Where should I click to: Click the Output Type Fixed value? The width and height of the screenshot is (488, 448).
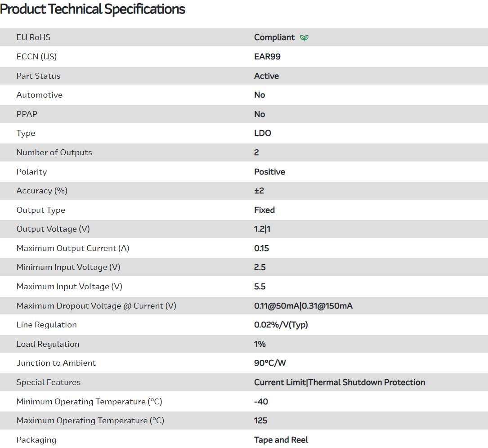pyautogui.click(x=264, y=210)
